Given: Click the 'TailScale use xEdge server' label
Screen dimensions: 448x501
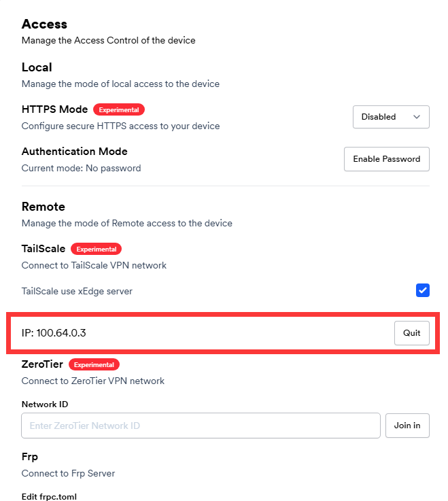Looking at the screenshot, I should (77, 291).
